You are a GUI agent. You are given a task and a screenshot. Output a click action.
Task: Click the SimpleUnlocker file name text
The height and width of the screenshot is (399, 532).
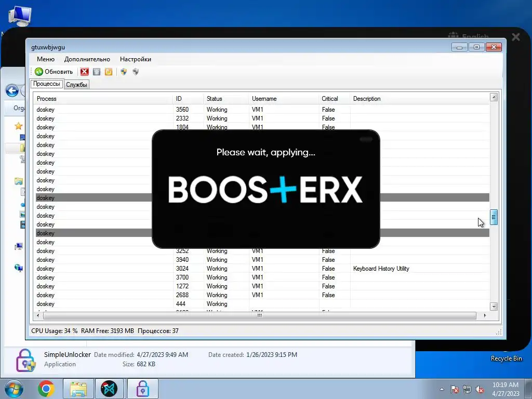67,354
